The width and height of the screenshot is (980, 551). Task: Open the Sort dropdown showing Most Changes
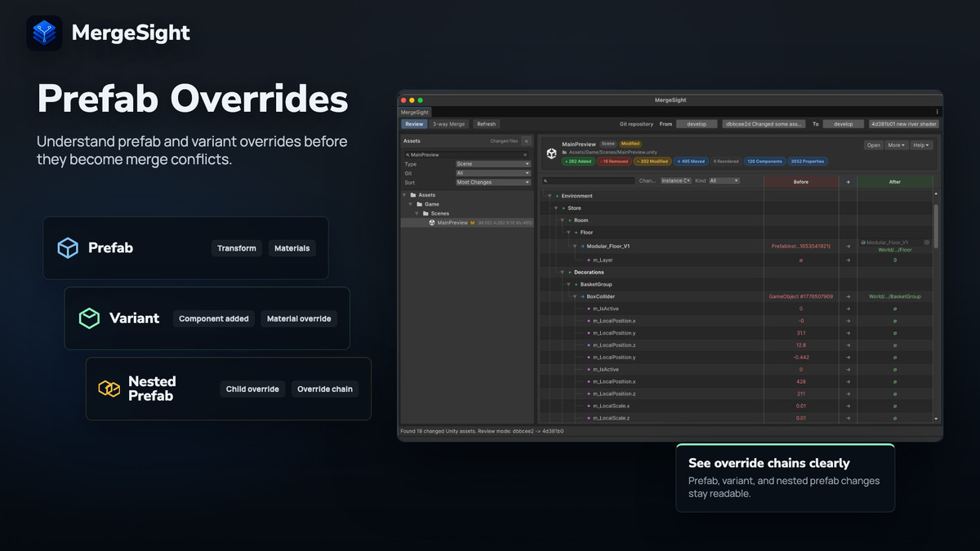click(x=492, y=182)
